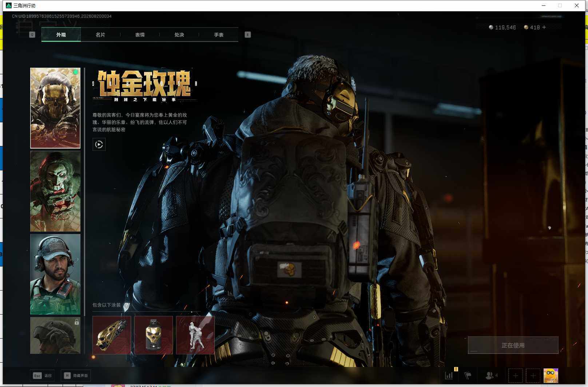Viewport: 588px width, 387px height.
Task: Switch to the 外观 tab
Action: 61,35
